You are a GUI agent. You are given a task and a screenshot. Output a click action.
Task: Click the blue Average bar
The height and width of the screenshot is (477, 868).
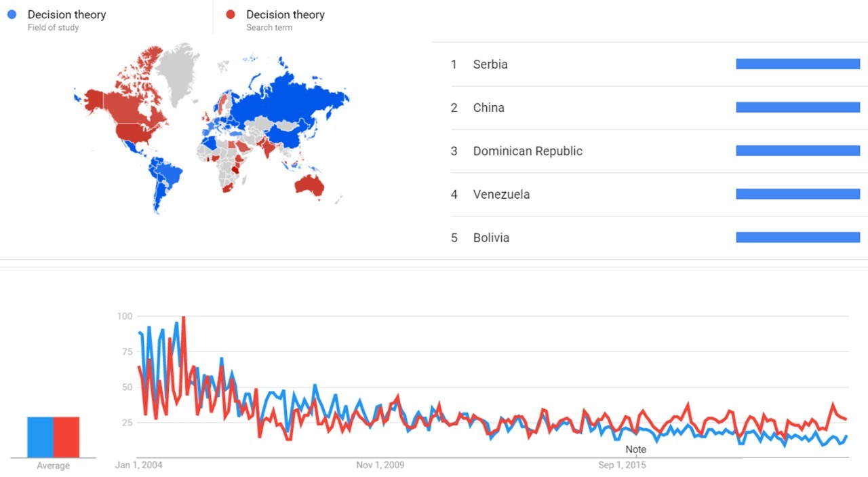point(40,437)
